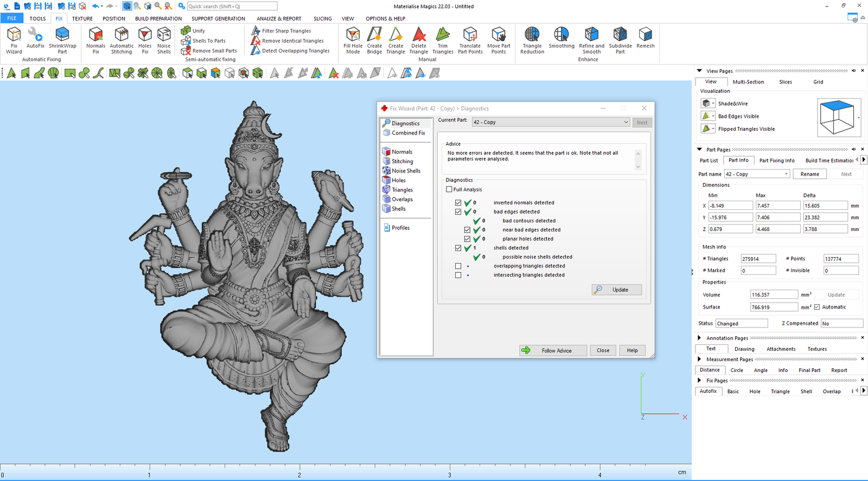Apply Smoothing to the part

click(561, 38)
